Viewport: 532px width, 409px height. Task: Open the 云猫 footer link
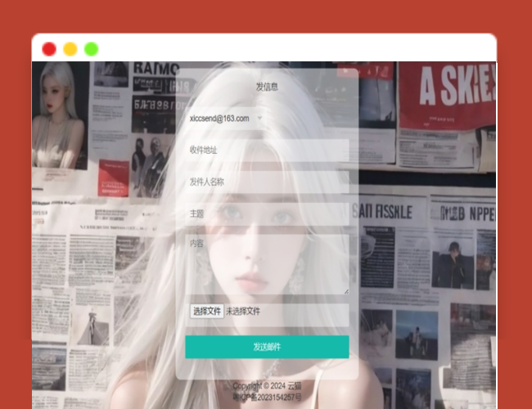295,386
